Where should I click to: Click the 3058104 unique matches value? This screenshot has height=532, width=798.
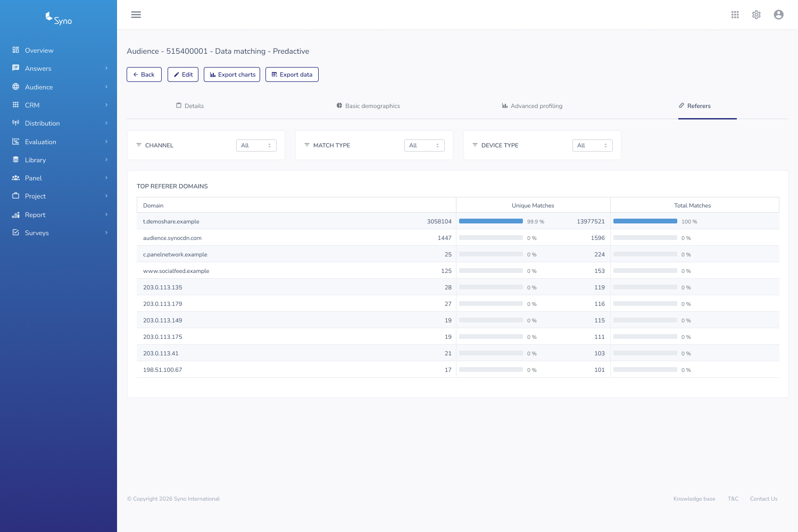pos(439,221)
